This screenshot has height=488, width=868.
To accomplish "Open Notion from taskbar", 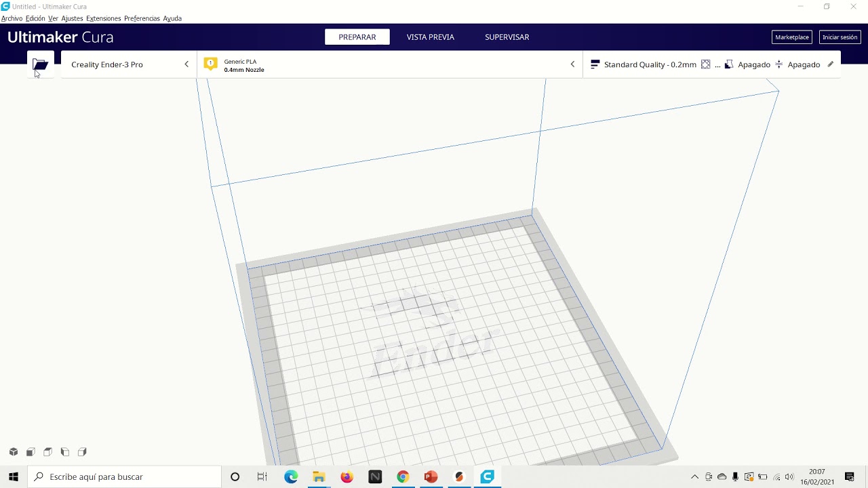I will coord(375,477).
